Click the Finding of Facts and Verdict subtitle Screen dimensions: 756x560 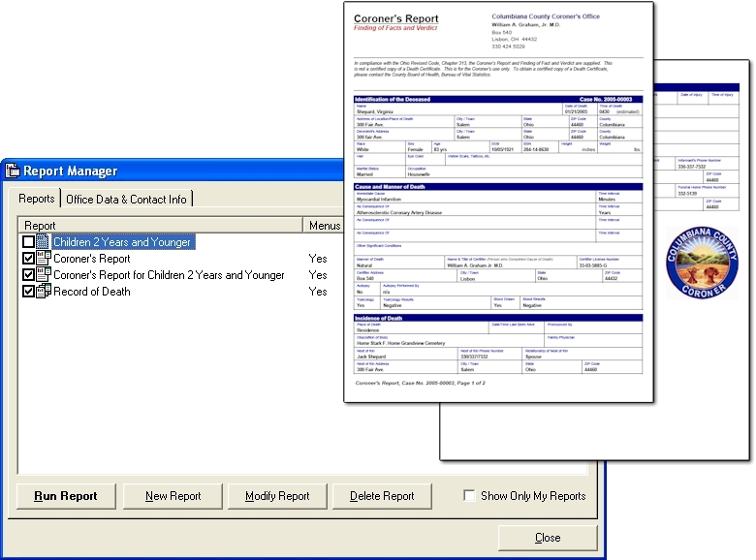395,28
